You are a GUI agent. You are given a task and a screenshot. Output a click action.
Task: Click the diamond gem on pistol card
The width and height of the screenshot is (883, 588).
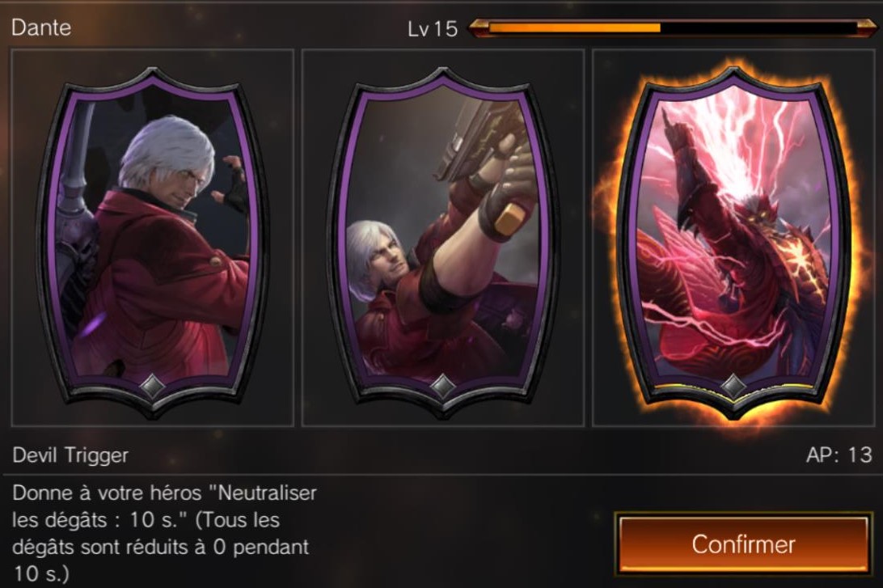pos(442,386)
